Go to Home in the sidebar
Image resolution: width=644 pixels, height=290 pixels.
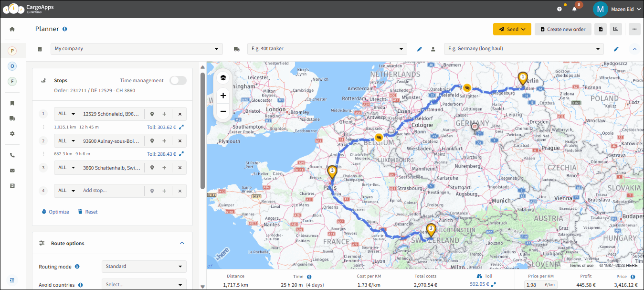point(12,29)
